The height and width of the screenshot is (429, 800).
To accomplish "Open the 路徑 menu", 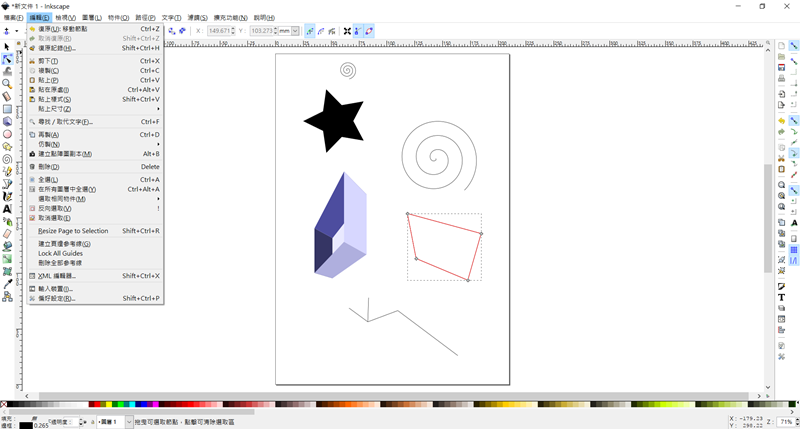I will click(x=145, y=18).
